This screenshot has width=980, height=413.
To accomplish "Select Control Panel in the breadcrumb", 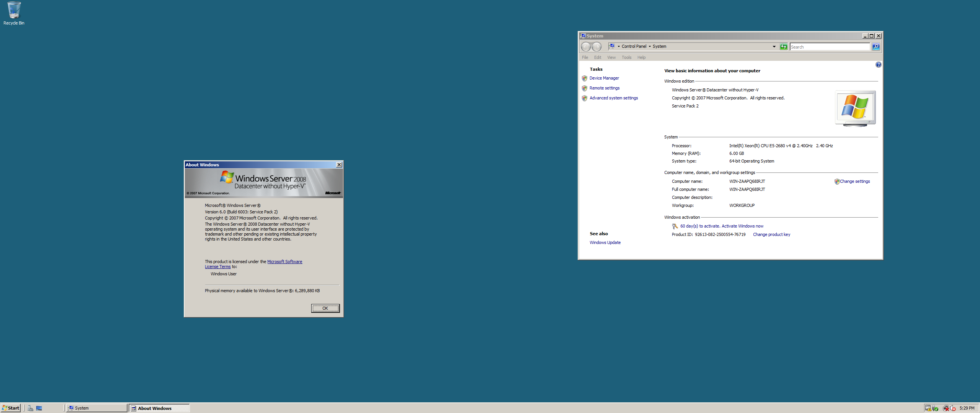I will (x=634, y=46).
